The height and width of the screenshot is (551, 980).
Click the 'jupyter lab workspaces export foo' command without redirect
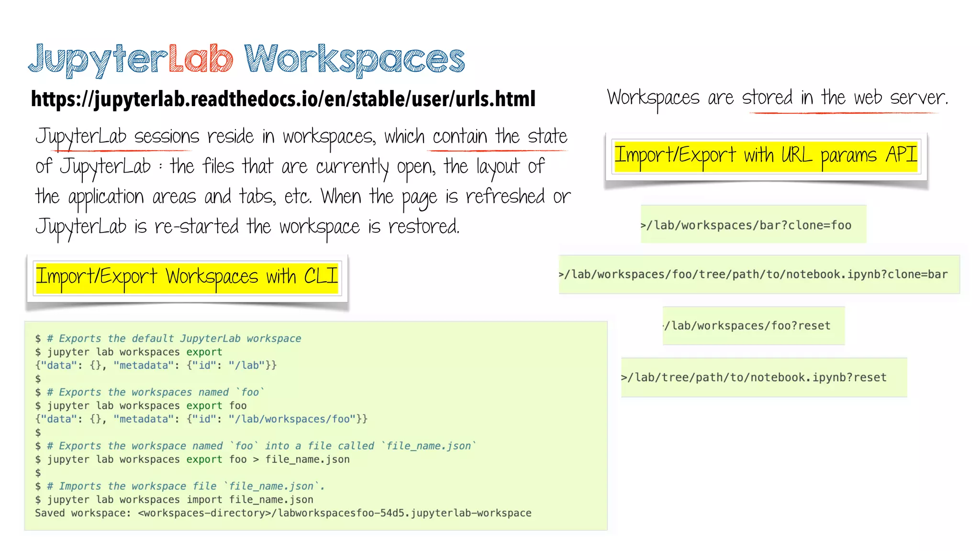[141, 405]
